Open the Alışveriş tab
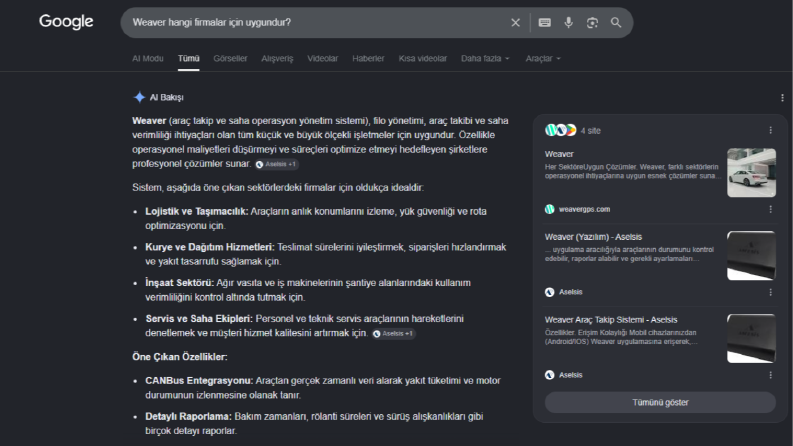 click(x=277, y=59)
